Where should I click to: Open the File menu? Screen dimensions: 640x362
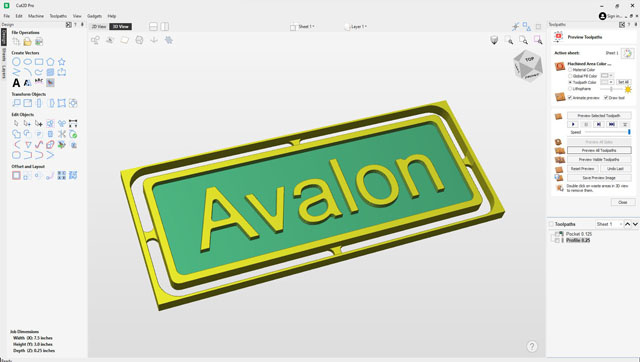coord(7,16)
